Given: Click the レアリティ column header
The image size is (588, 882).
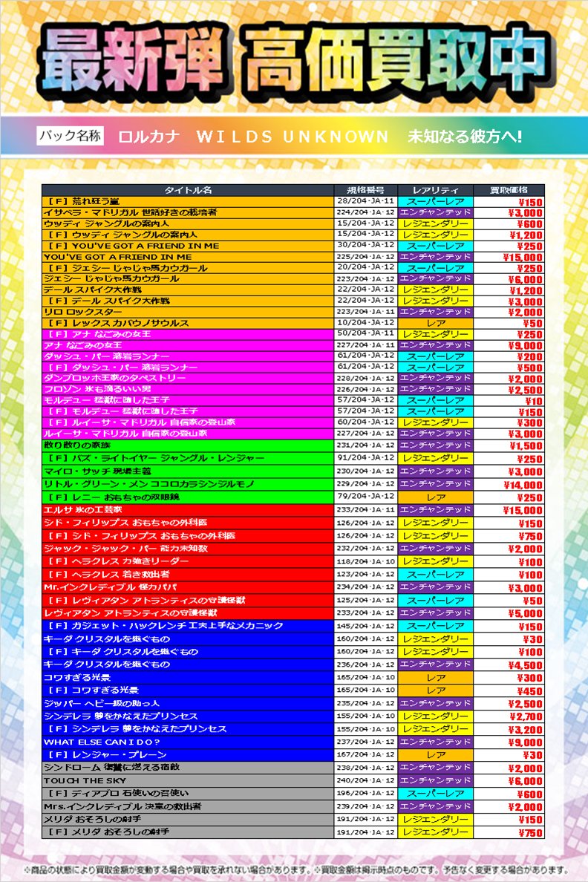Looking at the screenshot, I should (436, 190).
